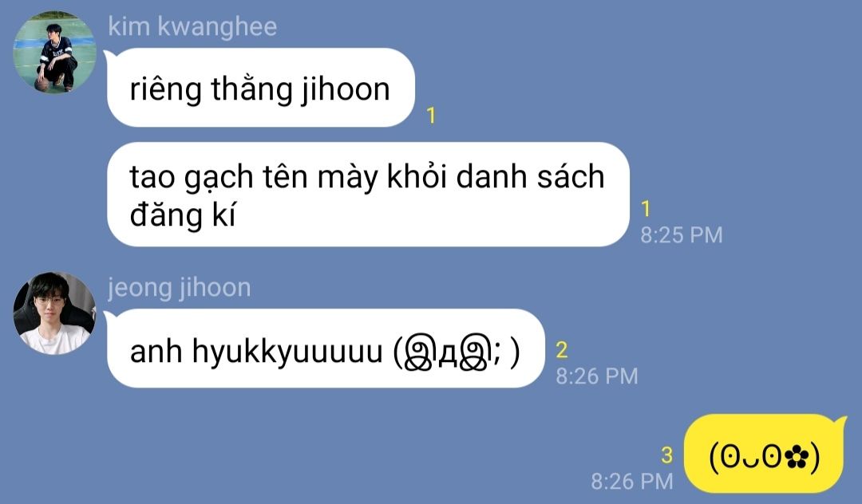Tap the sender name kim kwanghee
The height and width of the screenshot is (504, 862).
[x=192, y=26]
